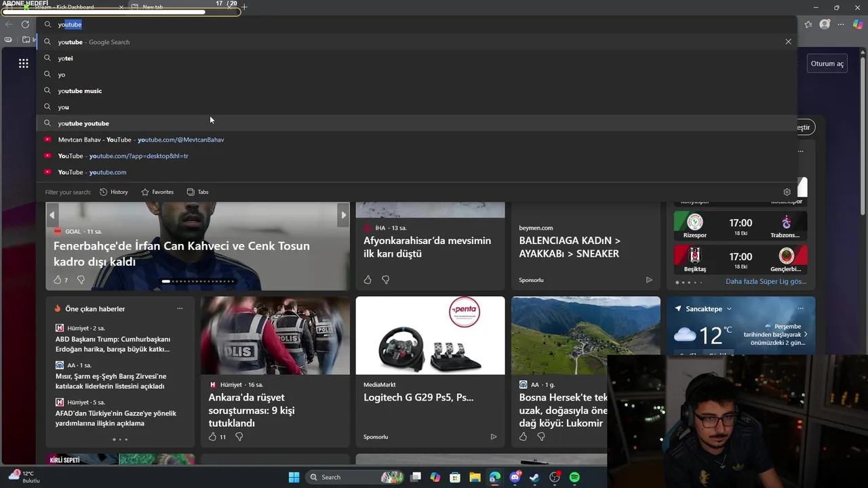Open Logitech G29 MediaMarkt product image

(430, 335)
